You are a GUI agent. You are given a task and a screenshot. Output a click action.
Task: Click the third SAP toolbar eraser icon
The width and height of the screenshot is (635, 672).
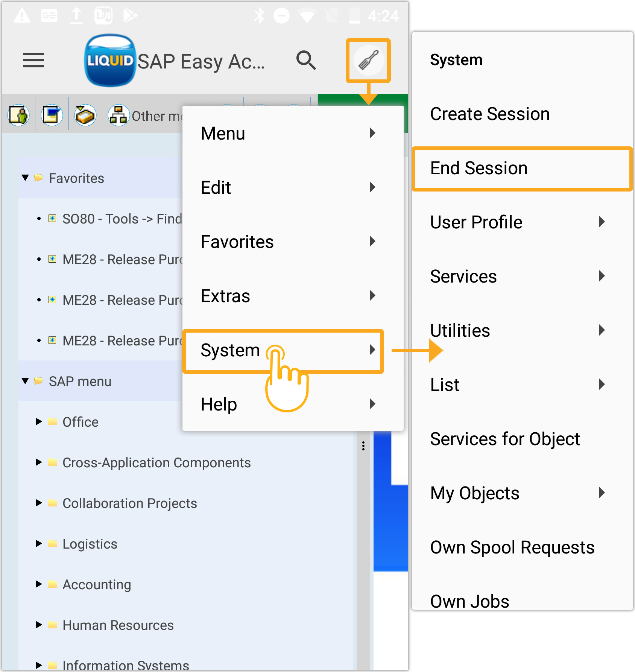pyautogui.click(x=85, y=115)
